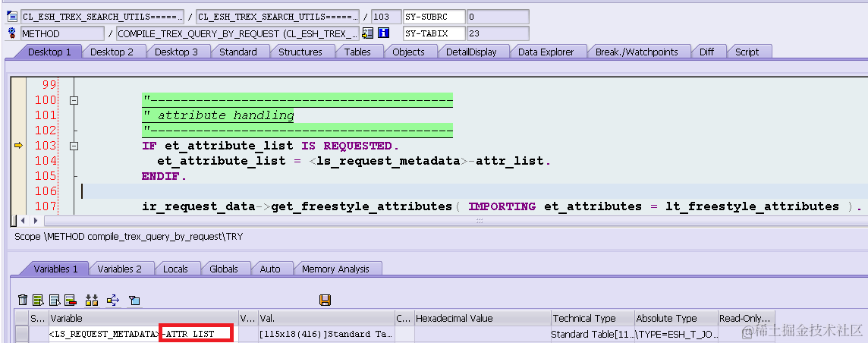Select the row selector for LS_REQUEST_METADATA row

point(21,334)
